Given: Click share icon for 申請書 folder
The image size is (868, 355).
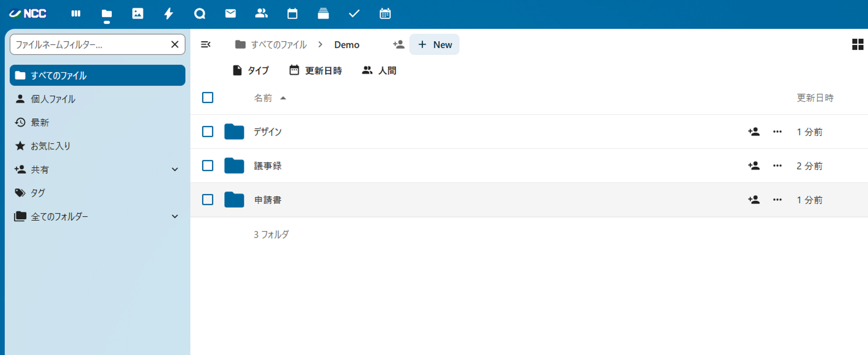Looking at the screenshot, I should (754, 200).
